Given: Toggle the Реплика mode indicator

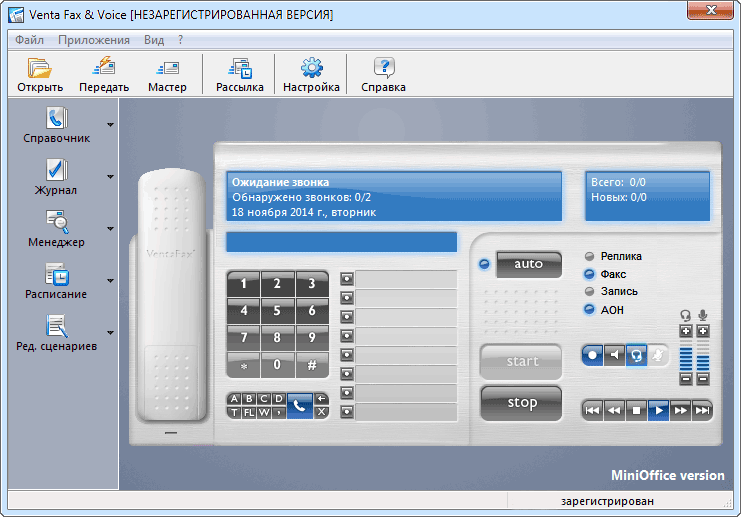Looking at the screenshot, I should (x=590, y=257).
